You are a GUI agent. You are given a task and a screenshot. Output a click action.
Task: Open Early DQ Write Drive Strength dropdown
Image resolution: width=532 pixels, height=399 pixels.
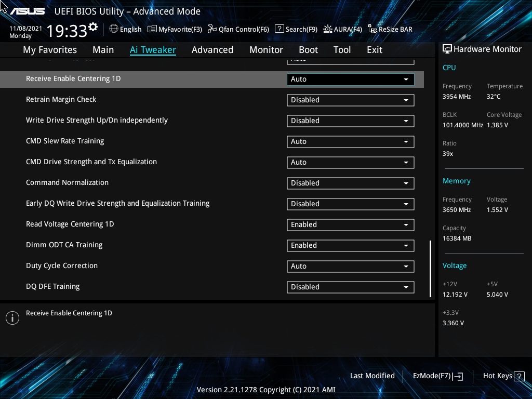tap(351, 204)
